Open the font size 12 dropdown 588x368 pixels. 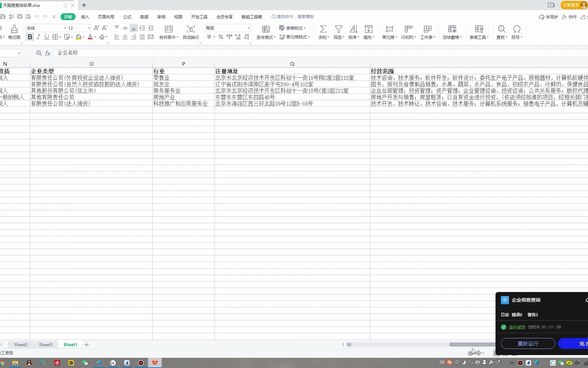coord(89,28)
